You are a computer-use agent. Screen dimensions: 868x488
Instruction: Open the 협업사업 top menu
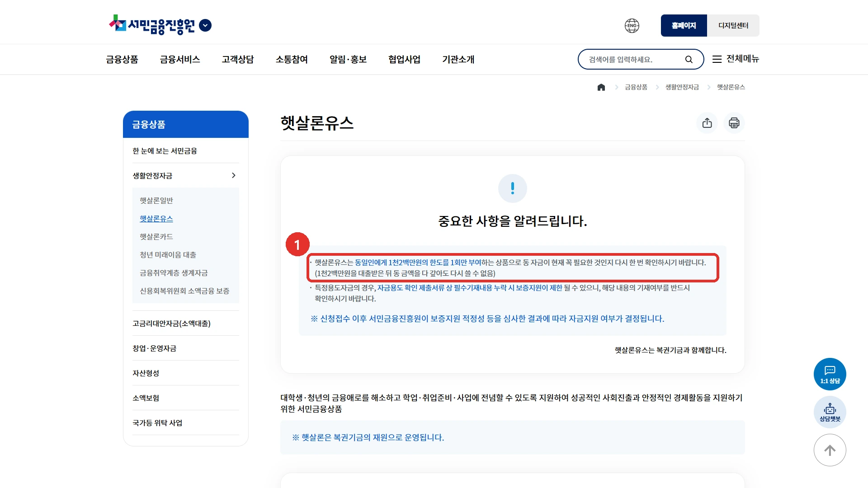click(x=404, y=59)
